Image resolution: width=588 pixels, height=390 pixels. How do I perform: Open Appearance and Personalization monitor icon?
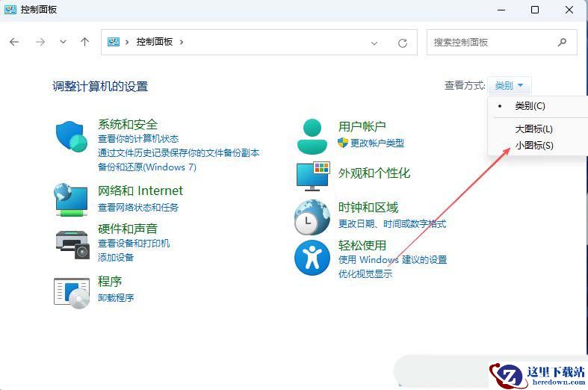click(x=313, y=176)
